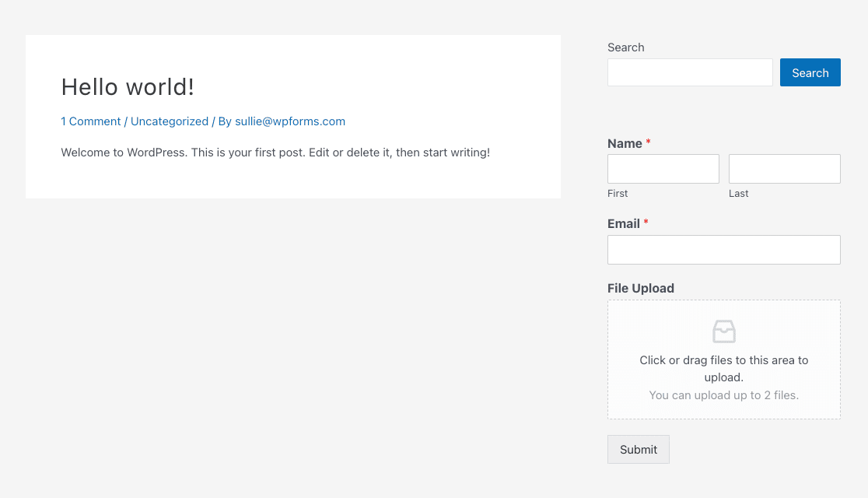Click the inbox upload icon
868x498 pixels.
click(723, 331)
